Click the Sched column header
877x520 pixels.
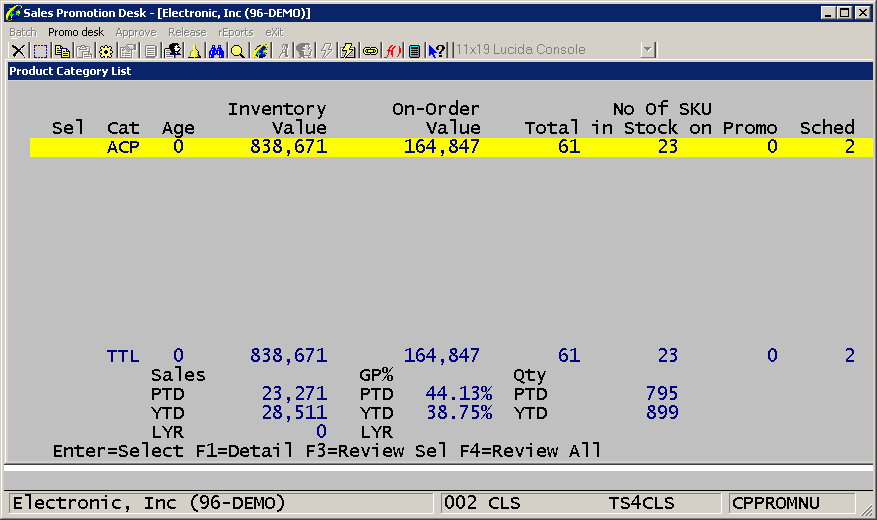[x=827, y=128]
